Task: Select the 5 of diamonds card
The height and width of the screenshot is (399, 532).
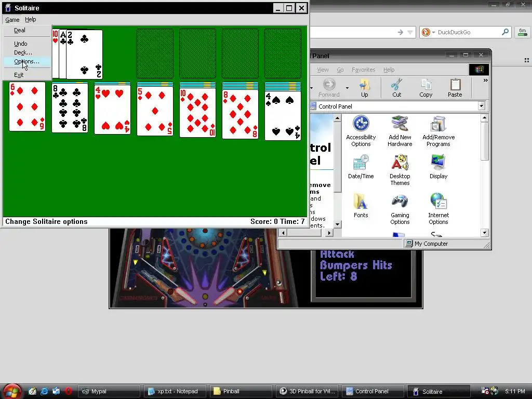Action: (155, 111)
